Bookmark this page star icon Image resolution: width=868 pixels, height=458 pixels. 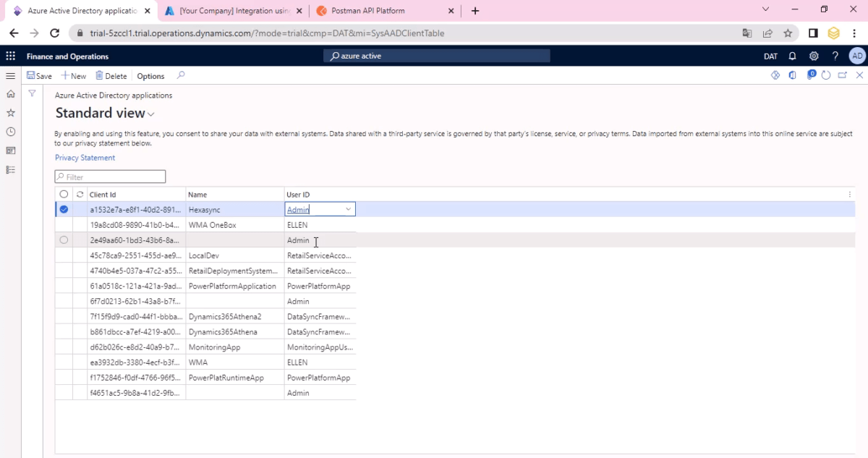click(788, 33)
